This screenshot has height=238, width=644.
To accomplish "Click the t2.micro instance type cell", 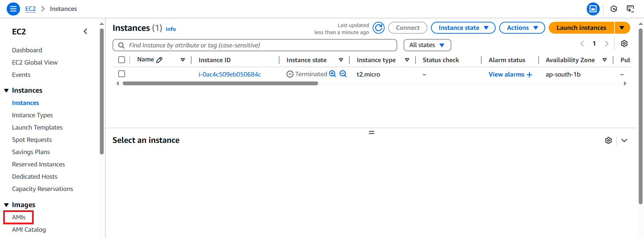I will [368, 74].
